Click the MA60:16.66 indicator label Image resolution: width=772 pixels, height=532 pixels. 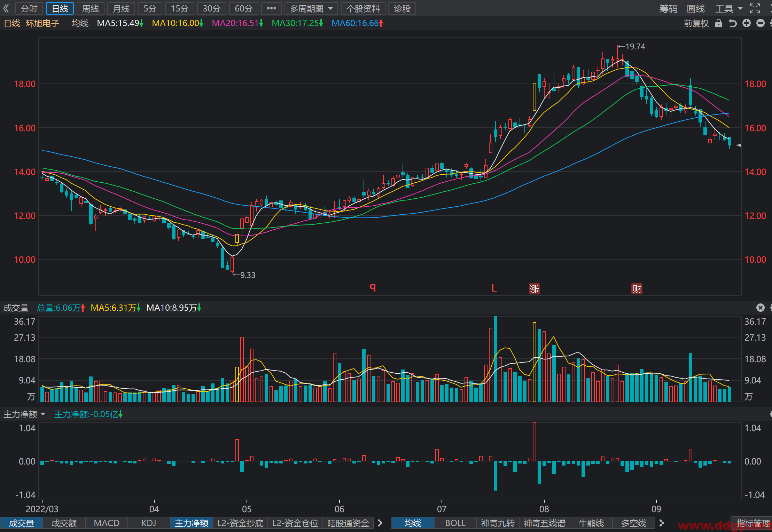click(357, 23)
